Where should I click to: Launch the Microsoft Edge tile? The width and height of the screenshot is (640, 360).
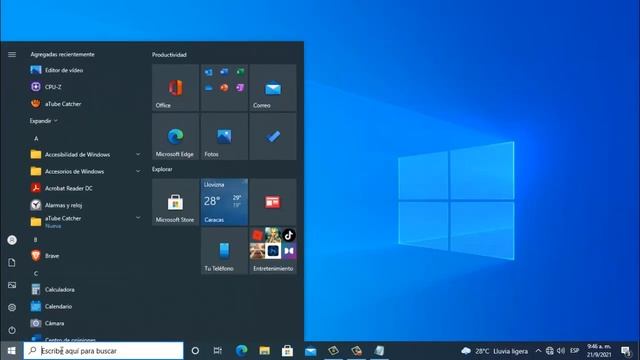coord(176,136)
